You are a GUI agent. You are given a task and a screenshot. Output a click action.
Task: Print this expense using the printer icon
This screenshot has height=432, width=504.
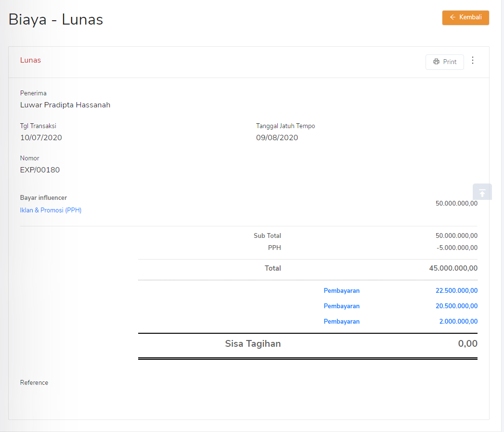pos(444,62)
